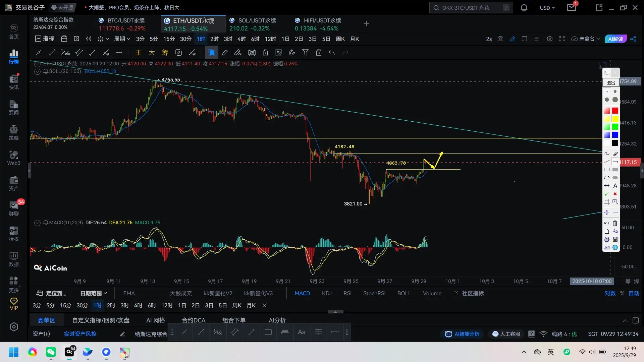Open filter funnel tool in toolbar
Image resolution: width=644 pixels, height=362 pixels.
[305, 53]
